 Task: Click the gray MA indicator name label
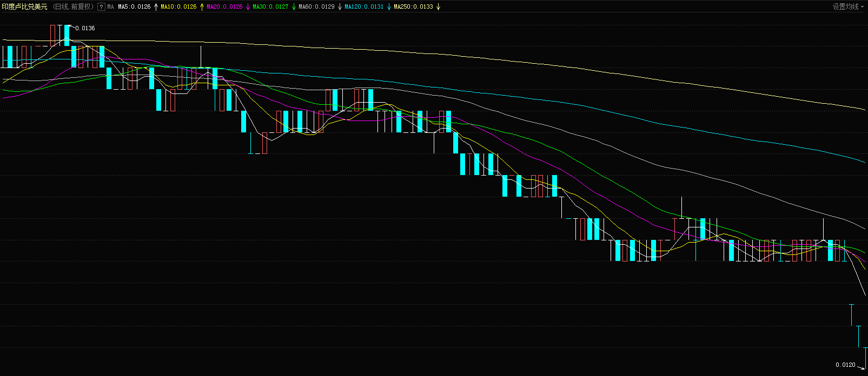coord(111,7)
